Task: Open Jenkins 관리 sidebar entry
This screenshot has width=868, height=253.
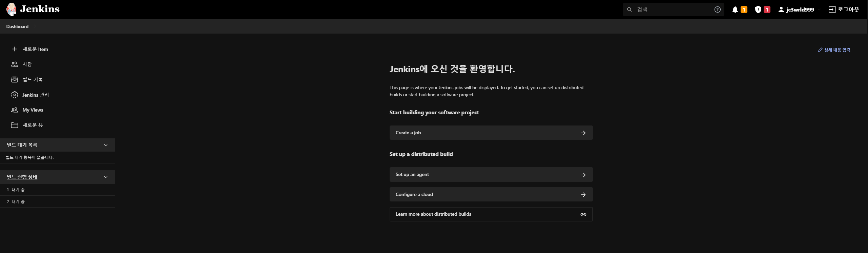Action: click(36, 95)
